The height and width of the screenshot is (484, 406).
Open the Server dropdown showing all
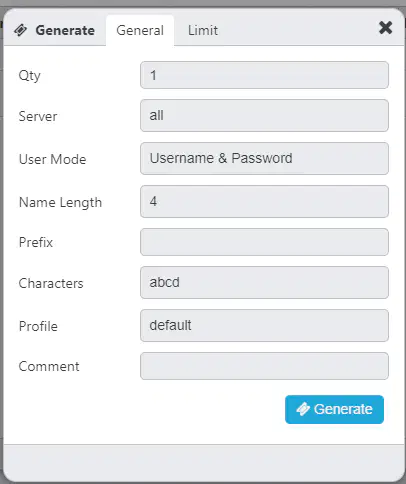(x=264, y=115)
